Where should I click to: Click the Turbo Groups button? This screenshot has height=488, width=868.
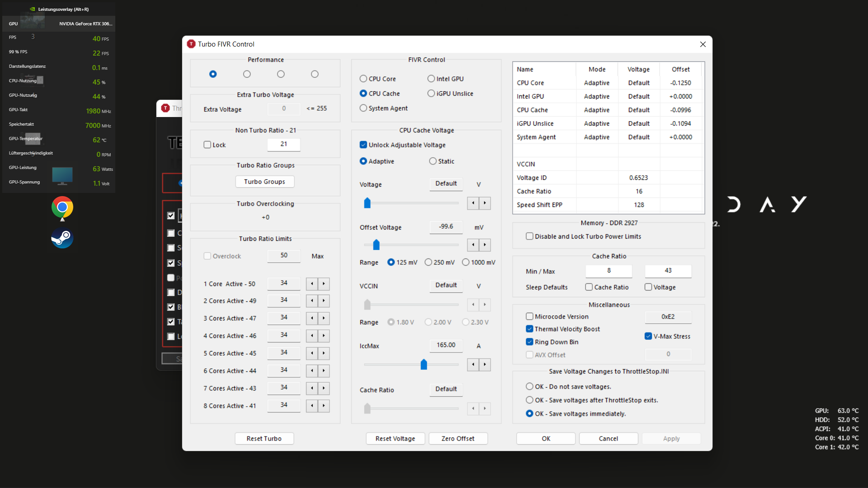(x=264, y=182)
